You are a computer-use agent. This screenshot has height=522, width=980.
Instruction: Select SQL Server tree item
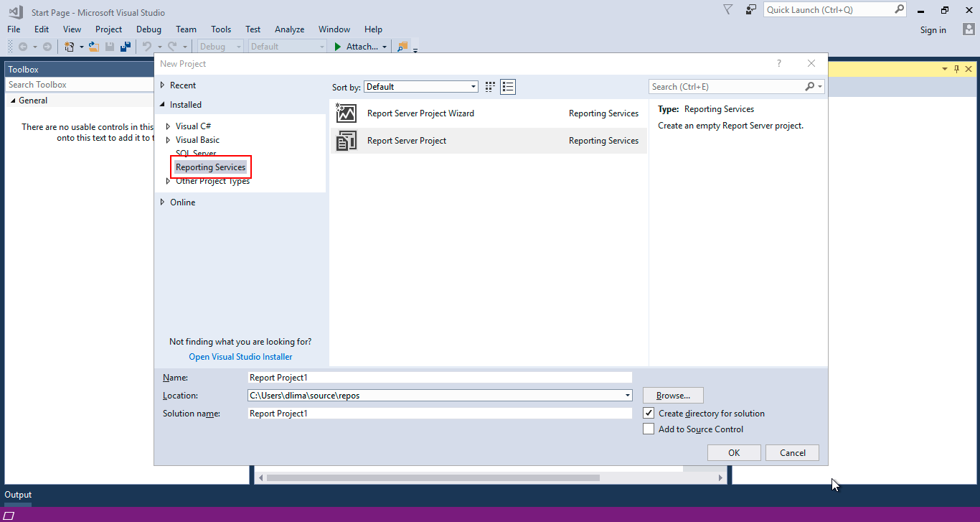click(x=196, y=154)
